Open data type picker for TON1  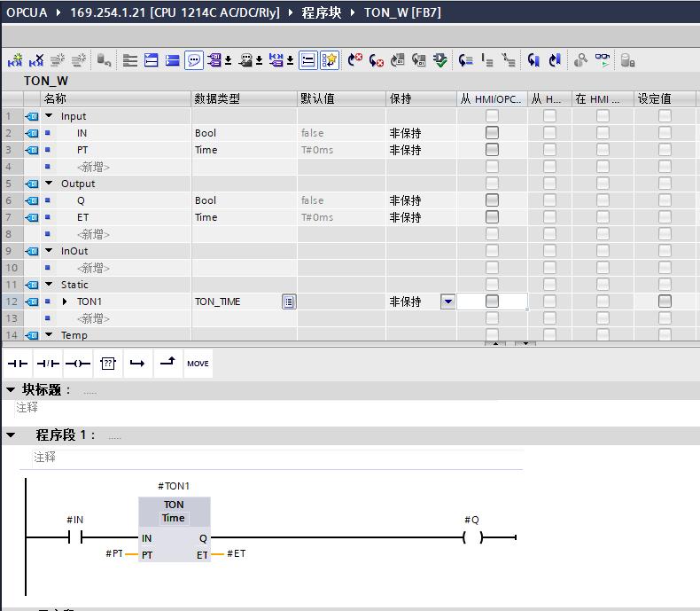[x=289, y=302]
